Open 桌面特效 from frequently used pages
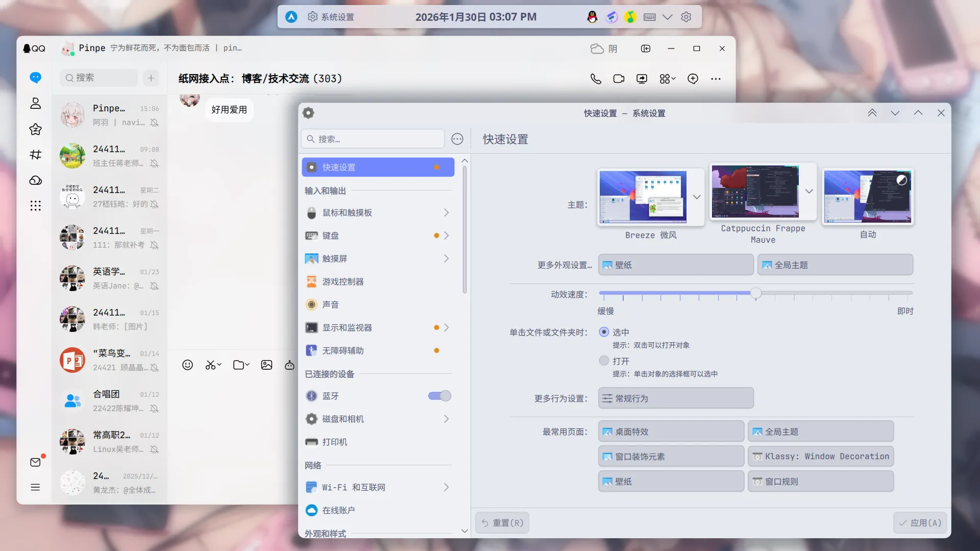980x551 pixels. point(671,432)
